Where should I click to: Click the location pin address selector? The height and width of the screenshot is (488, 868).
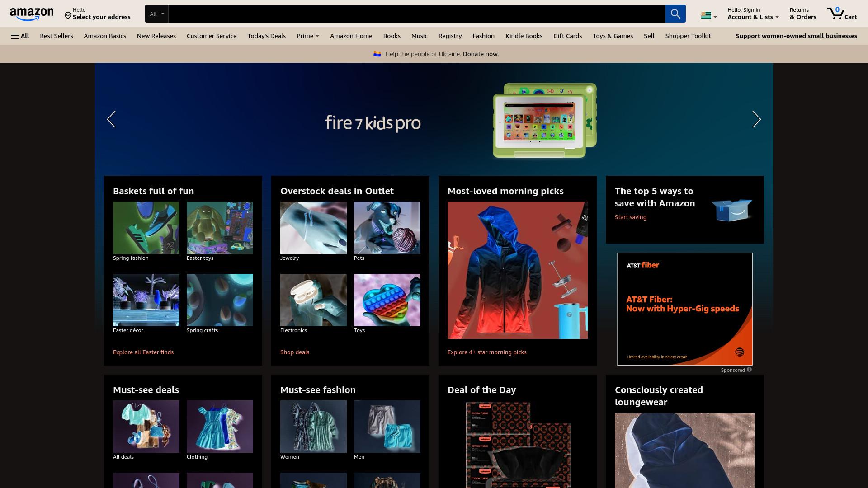[98, 14]
